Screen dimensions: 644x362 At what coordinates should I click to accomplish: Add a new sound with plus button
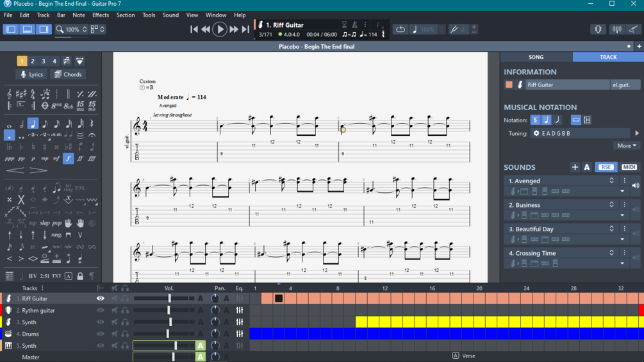tap(575, 167)
